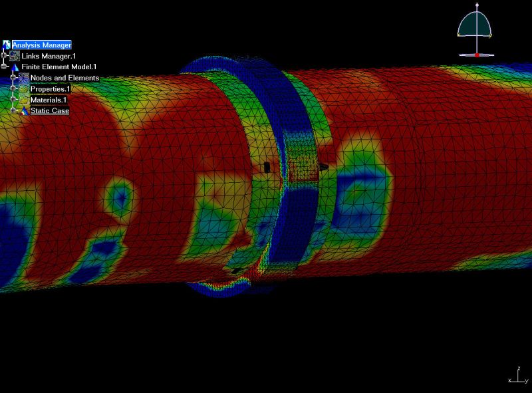Click the Finite Element Model.1 icon
Screen dimensions: 532x393
(x=15, y=67)
